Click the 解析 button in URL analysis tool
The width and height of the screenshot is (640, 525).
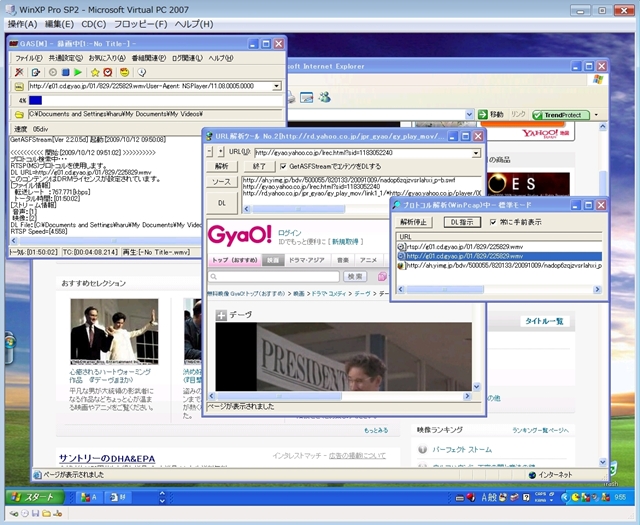pos(222,166)
